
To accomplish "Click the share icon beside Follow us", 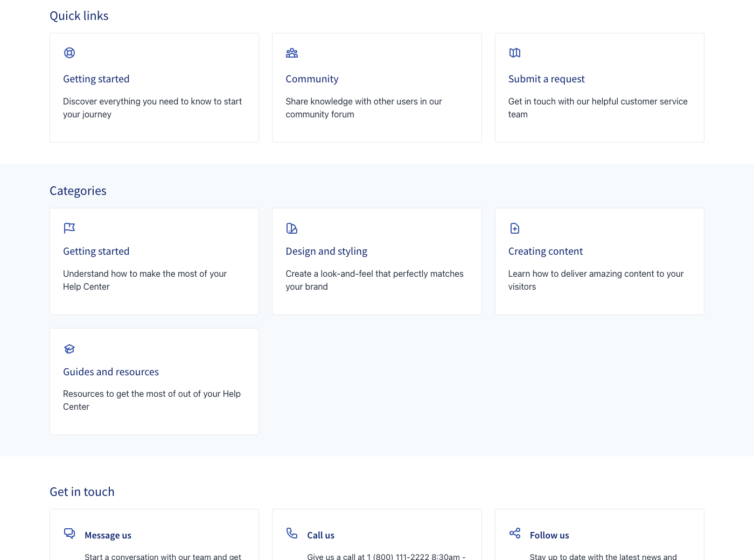I will [x=515, y=533].
